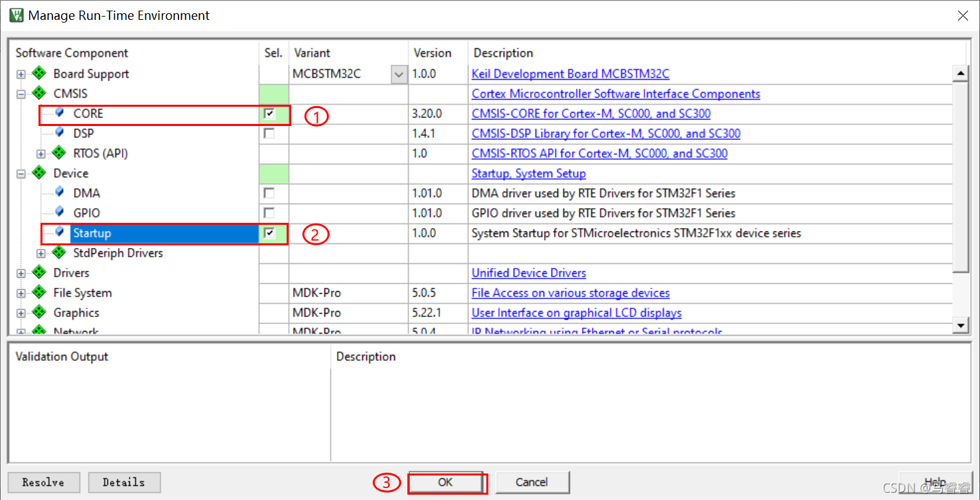Click the DSP blue component icon

pyautogui.click(x=60, y=133)
